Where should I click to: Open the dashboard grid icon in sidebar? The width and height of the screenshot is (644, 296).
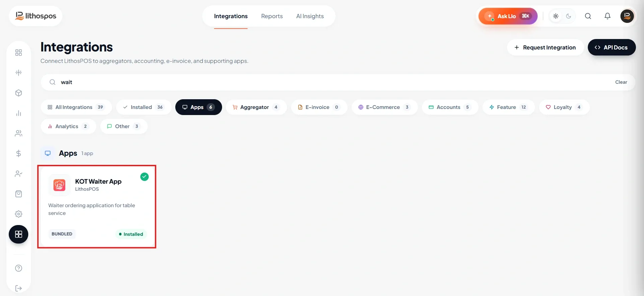(x=19, y=52)
